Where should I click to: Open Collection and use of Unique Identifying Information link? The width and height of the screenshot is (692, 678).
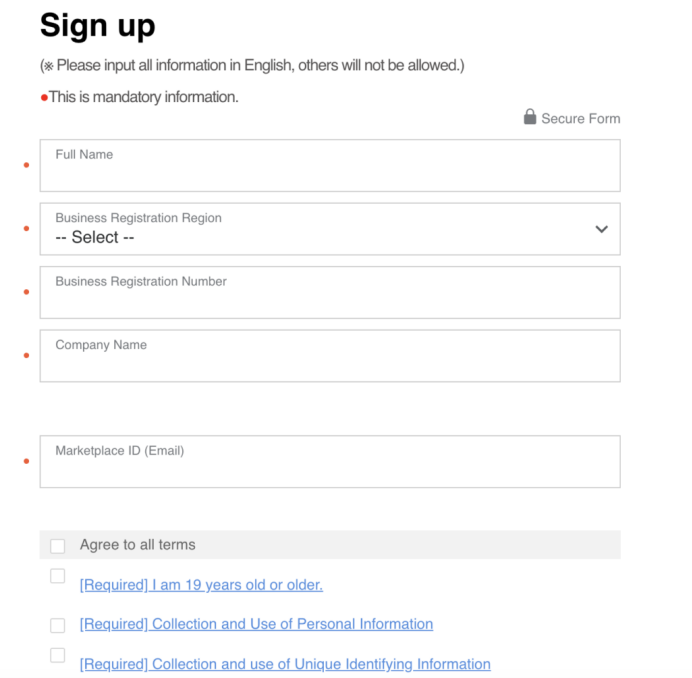coord(285,664)
